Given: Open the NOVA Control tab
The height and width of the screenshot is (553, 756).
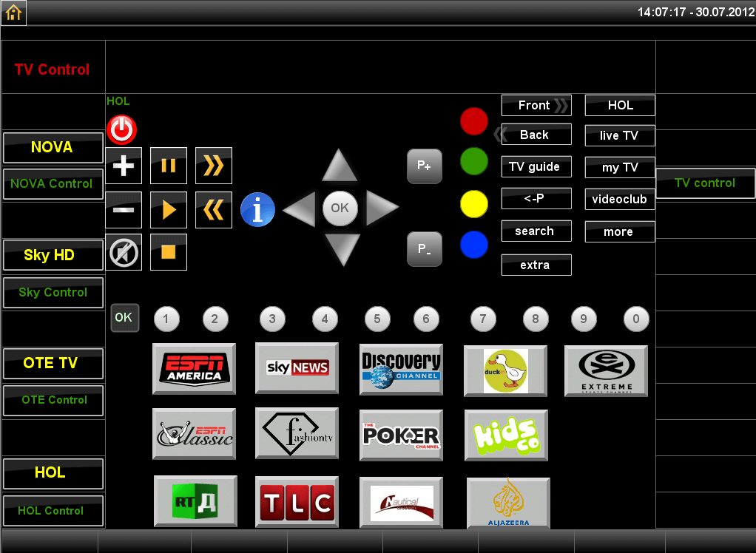Looking at the screenshot, I should pyautogui.click(x=52, y=183).
